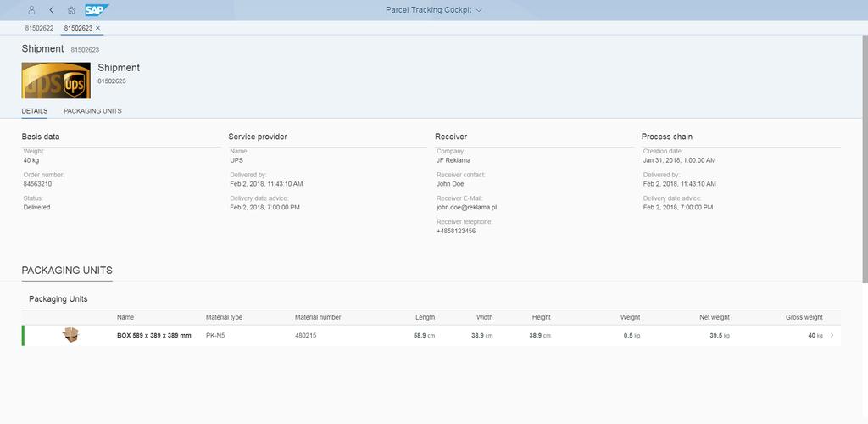868x424 pixels.
Task: Open the PACKAGING UNITS section tab
Action: click(x=92, y=111)
